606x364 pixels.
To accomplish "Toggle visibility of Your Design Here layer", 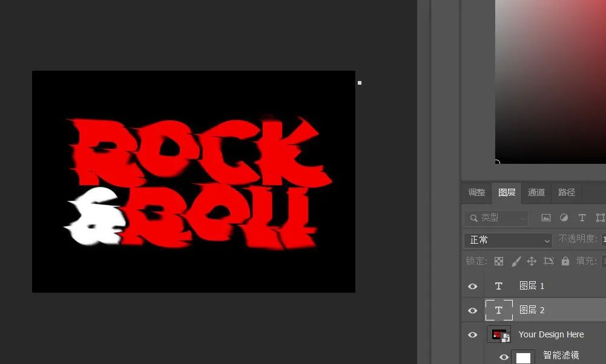I will click(x=473, y=334).
